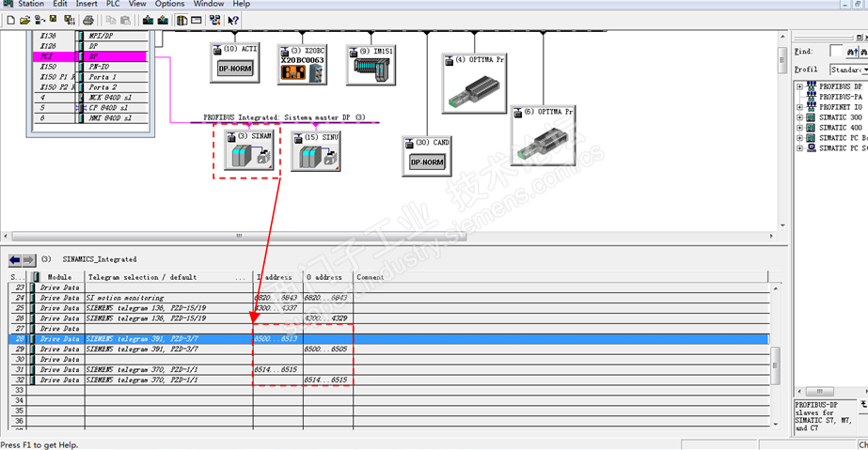Click the Download to Module icon
This screenshot has width=868, height=450.
(x=148, y=21)
